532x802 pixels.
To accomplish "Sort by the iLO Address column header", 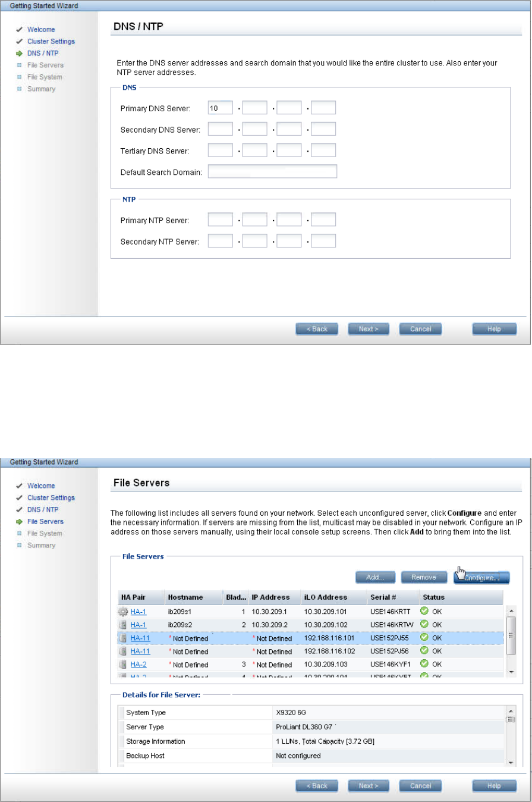I will click(333, 597).
